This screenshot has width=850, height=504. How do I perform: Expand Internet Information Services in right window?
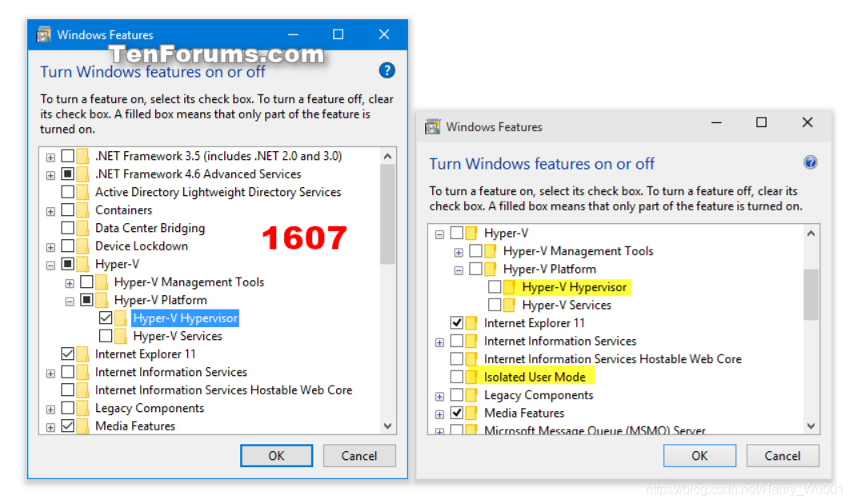tap(439, 342)
